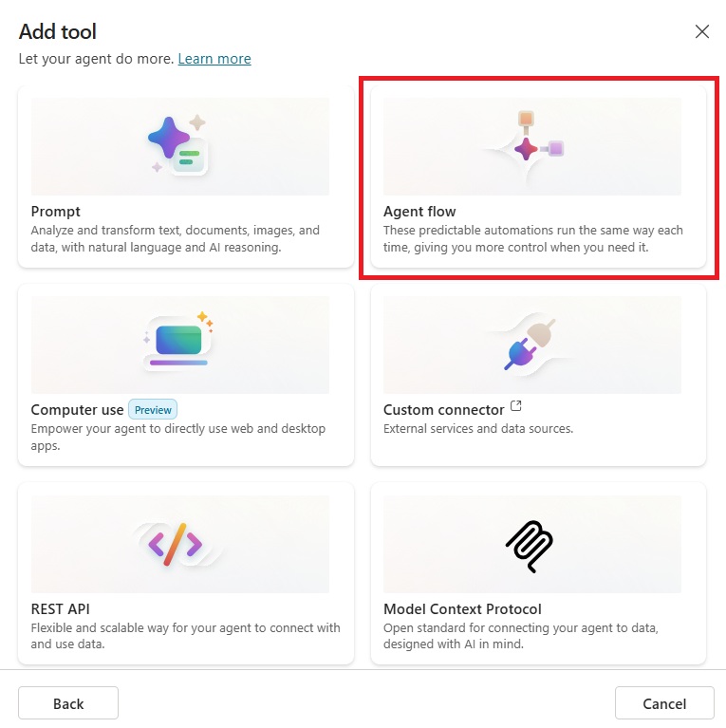Pick the Custom connector title text
Image resolution: width=726 pixels, height=728 pixels.
(443, 410)
